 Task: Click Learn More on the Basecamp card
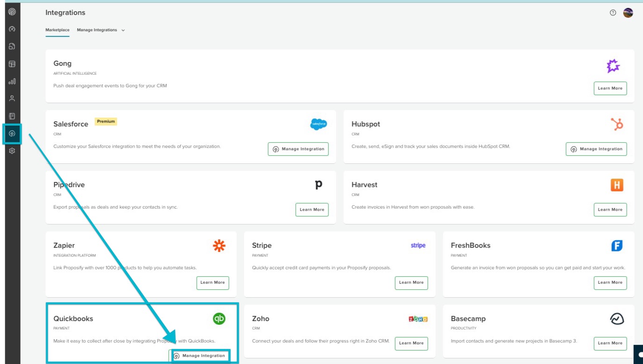[610, 343]
